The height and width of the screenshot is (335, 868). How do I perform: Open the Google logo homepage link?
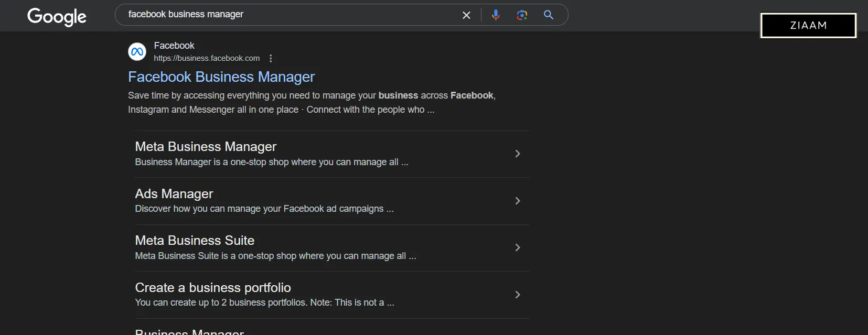click(x=57, y=17)
